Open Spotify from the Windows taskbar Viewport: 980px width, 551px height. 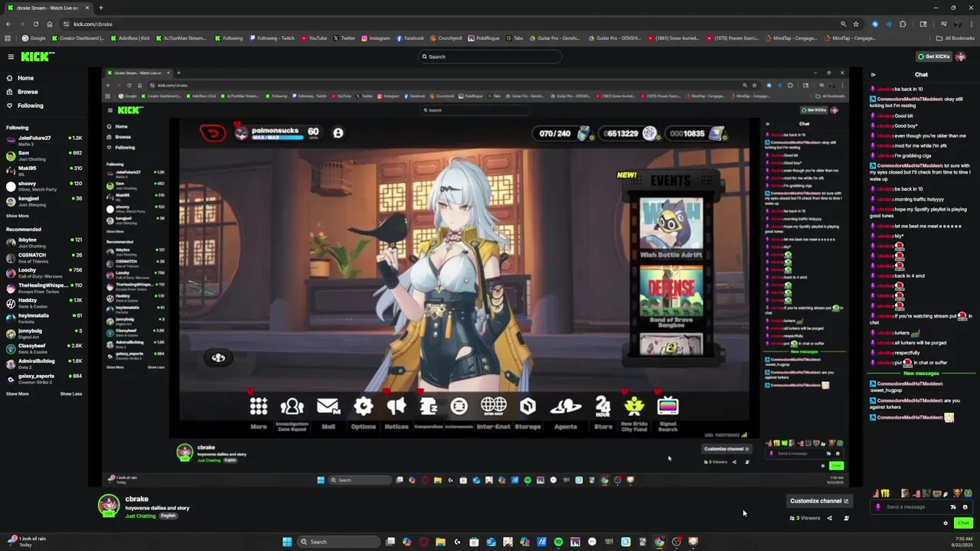(558, 542)
